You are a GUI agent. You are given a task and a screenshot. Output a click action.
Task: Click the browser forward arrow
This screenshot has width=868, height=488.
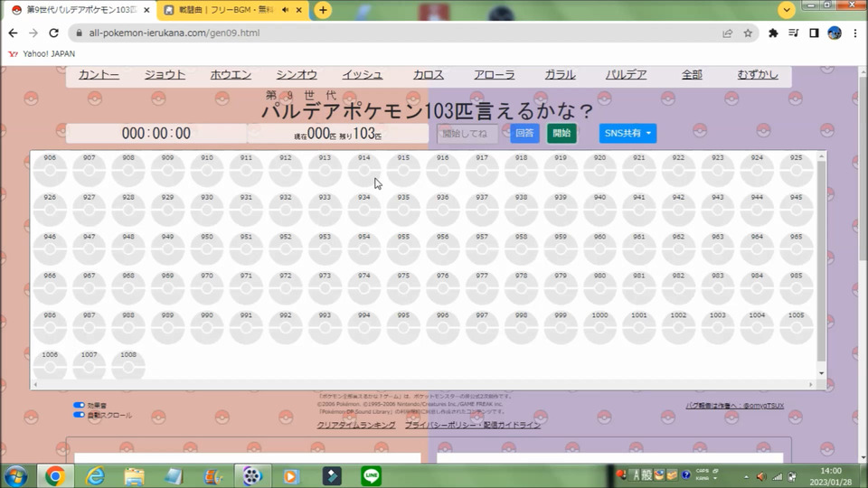(x=33, y=33)
